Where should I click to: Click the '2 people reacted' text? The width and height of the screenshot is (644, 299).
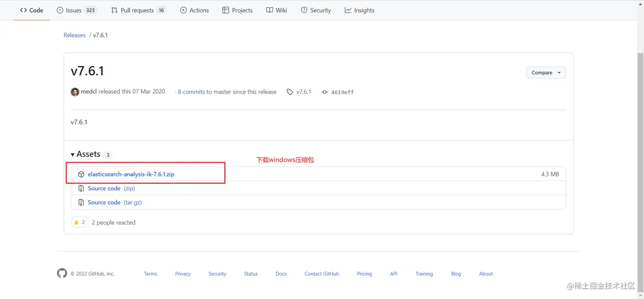click(x=114, y=222)
